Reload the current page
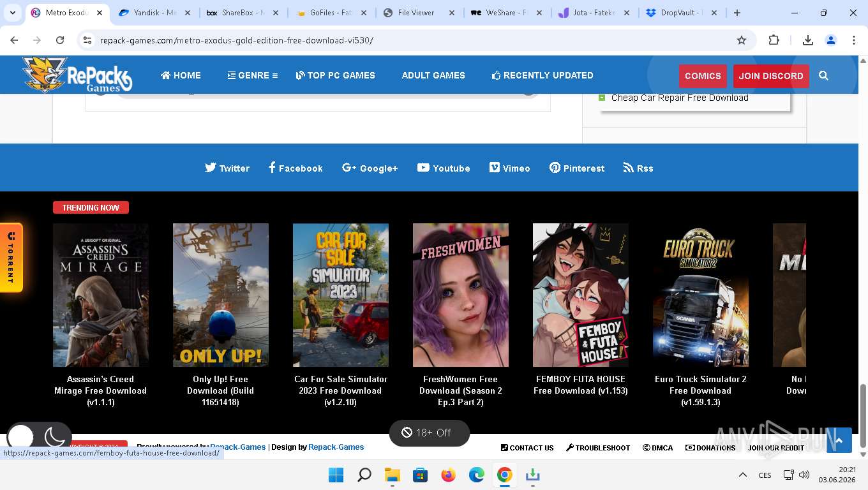The image size is (868, 490). [x=60, y=40]
